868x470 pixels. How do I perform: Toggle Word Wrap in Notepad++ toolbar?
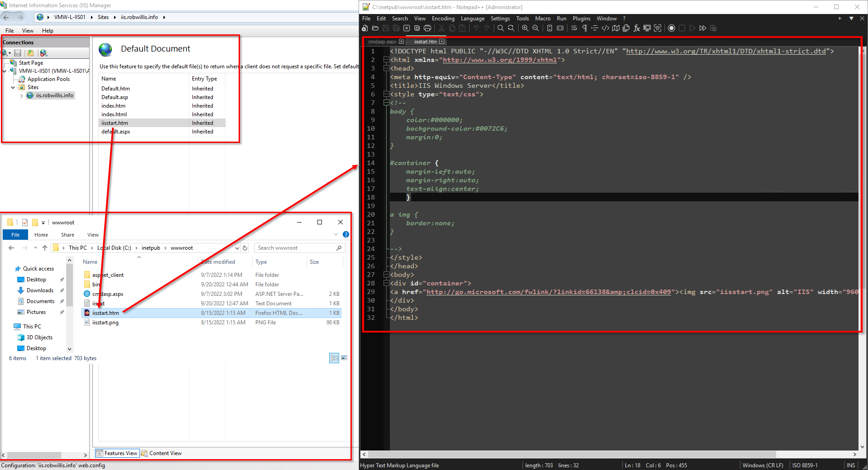tap(574, 28)
